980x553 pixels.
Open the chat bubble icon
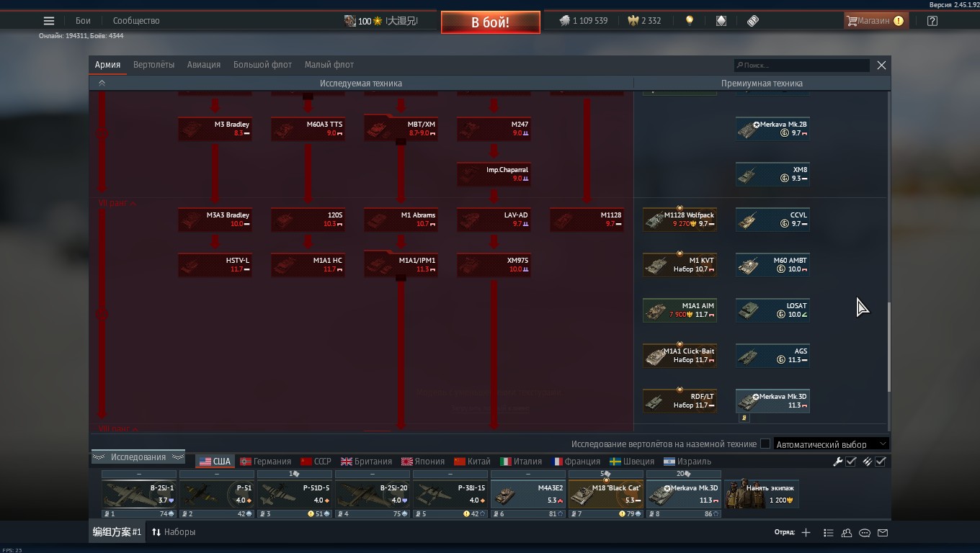[865, 533]
